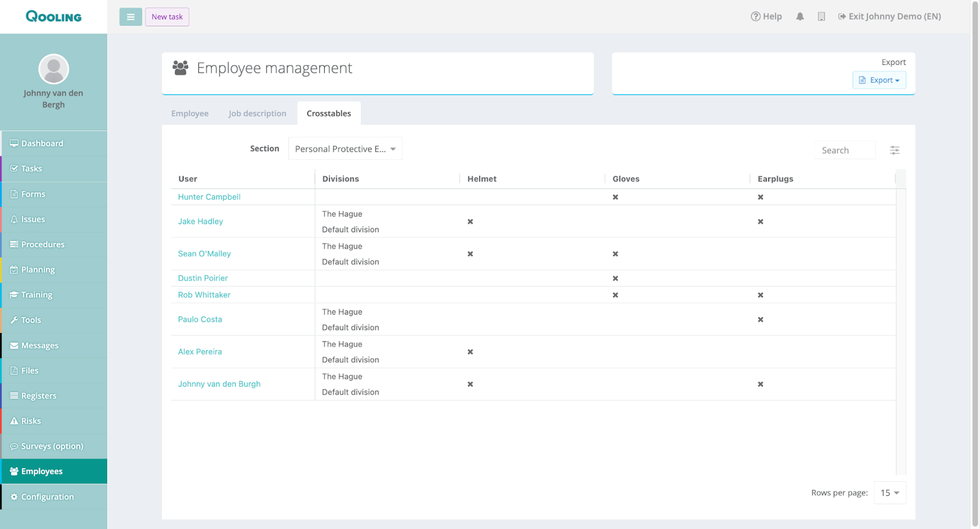Click the hamburger menu toggle button
Image resolution: width=980 pixels, height=529 pixels.
pos(130,17)
